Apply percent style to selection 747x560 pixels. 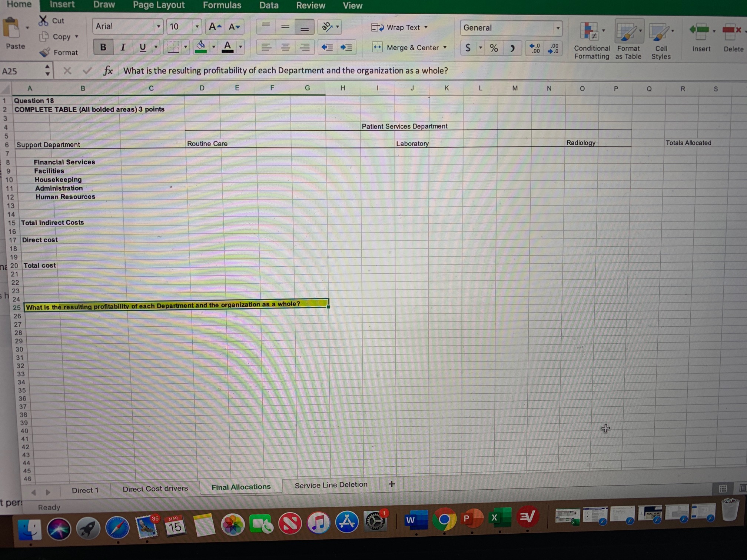(493, 48)
